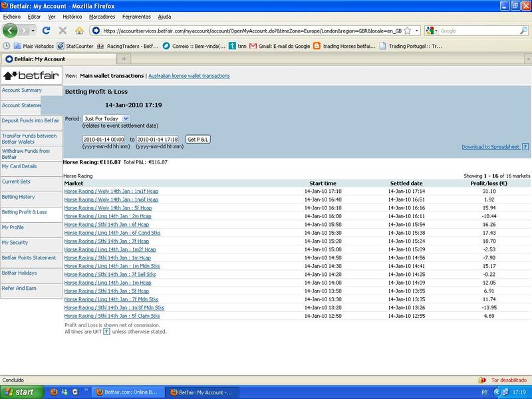Screen dimensions: 532x399
Task: Click the UKT help question mark icon
Action: coord(106,331)
